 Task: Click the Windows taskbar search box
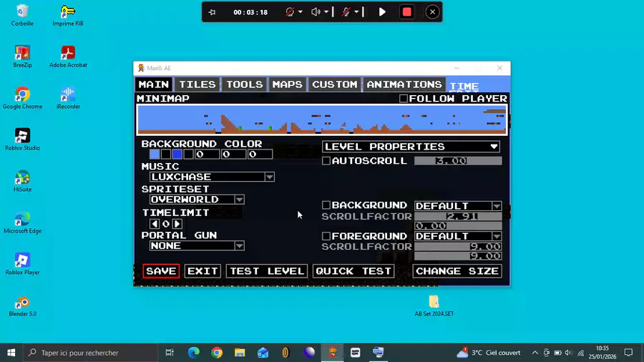click(x=90, y=353)
